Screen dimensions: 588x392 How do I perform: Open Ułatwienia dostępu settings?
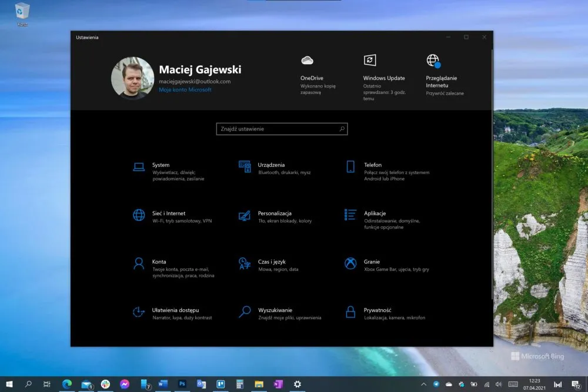[x=172, y=313]
